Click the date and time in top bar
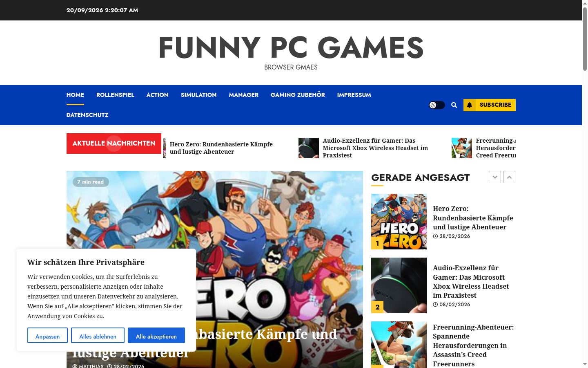588x368 pixels. [102, 10]
